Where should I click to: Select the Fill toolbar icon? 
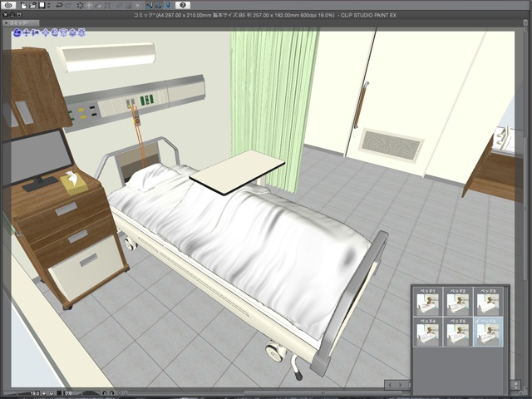pyautogui.click(x=98, y=6)
